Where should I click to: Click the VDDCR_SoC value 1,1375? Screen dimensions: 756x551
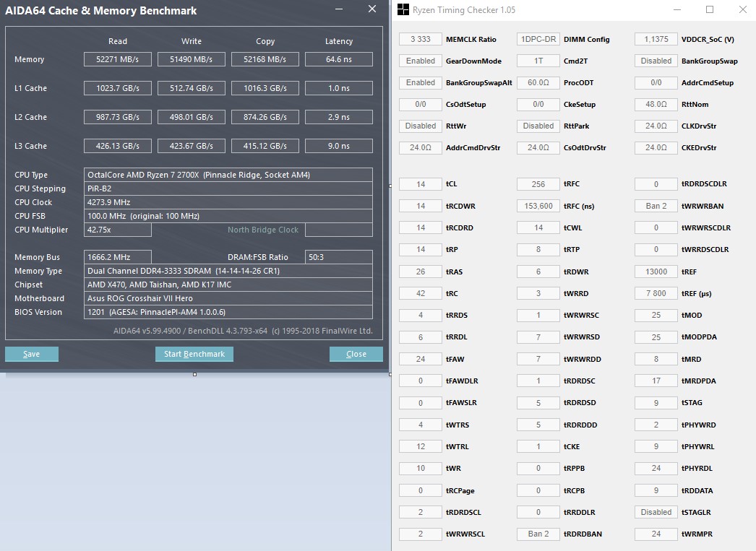pyautogui.click(x=656, y=39)
